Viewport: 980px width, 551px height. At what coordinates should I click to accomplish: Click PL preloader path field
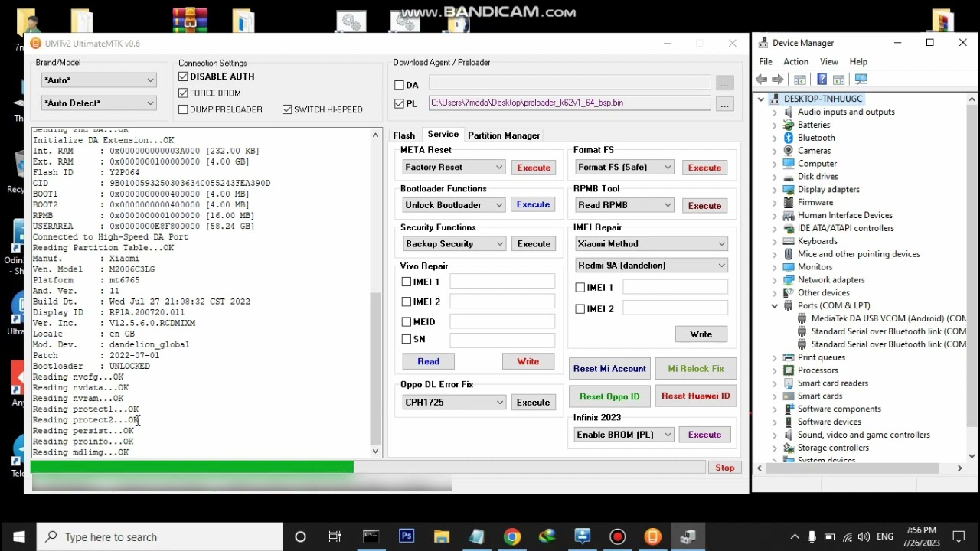pyautogui.click(x=570, y=103)
